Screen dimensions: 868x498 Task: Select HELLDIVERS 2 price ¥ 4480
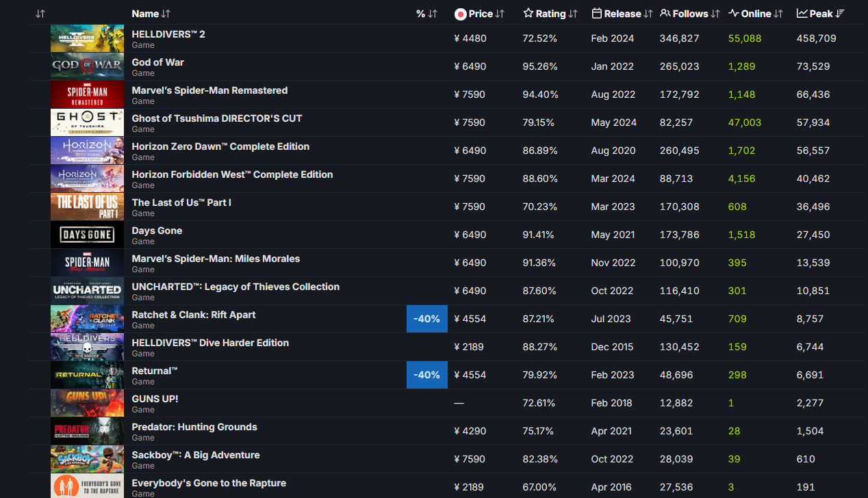(470, 38)
